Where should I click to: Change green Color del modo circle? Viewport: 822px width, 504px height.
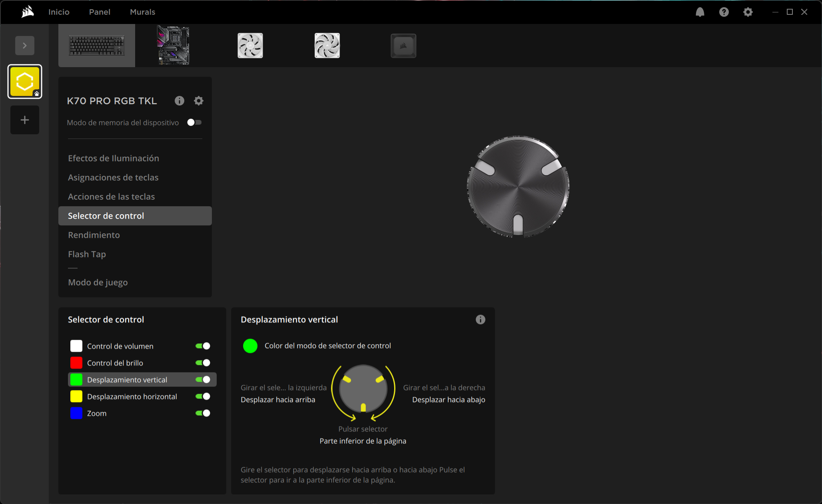[x=250, y=346]
